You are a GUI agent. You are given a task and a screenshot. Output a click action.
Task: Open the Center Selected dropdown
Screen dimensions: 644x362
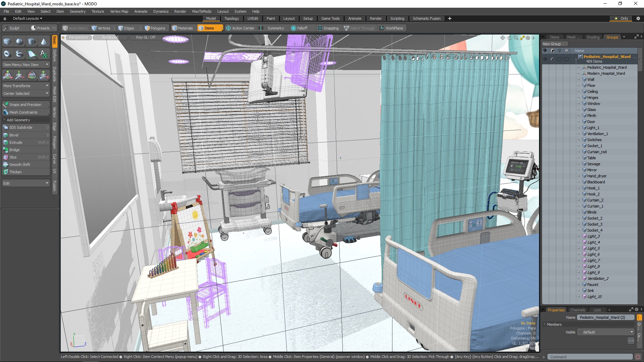(x=26, y=94)
